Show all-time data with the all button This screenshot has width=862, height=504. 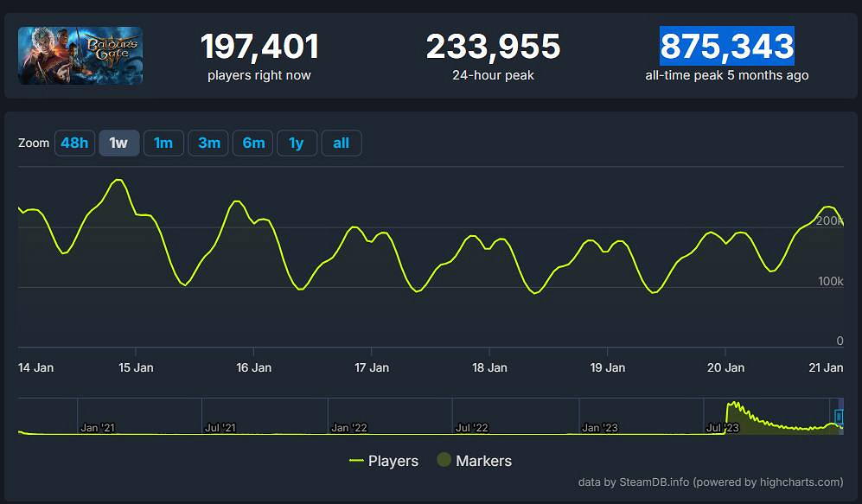[x=342, y=143]
